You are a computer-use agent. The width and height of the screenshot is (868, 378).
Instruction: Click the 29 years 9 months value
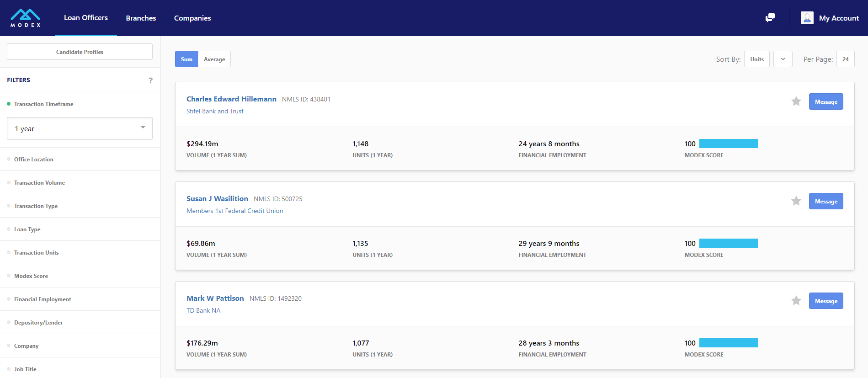tap(548, 243)
